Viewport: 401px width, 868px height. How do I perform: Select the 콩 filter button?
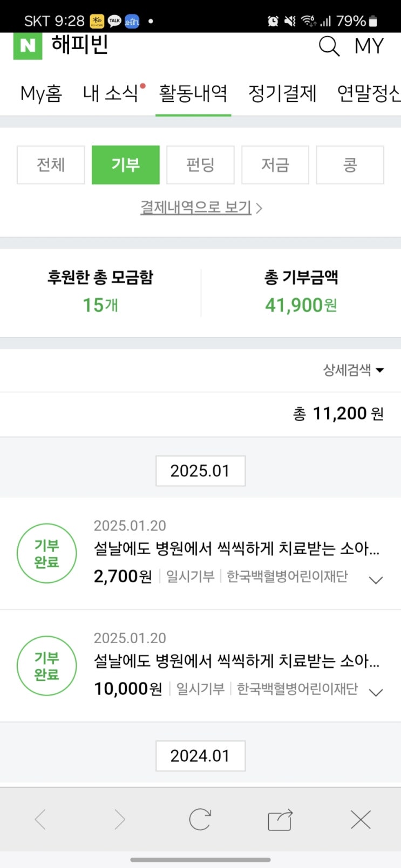click(350, 165)
